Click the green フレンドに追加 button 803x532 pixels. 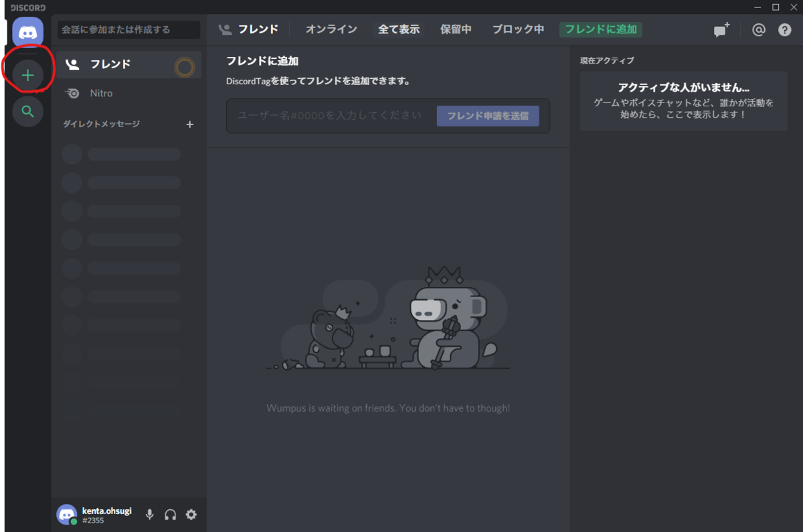pyautogui.click(x=601, y=29)
